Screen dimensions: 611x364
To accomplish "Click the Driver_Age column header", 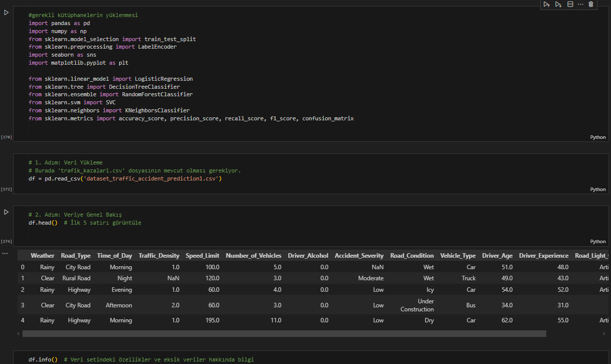I will click(497, 256).
